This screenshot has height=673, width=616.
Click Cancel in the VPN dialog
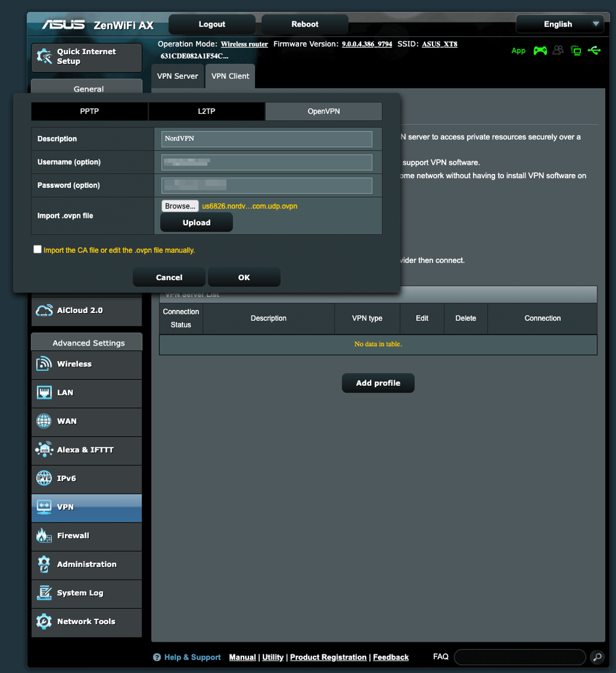point(169,278)
